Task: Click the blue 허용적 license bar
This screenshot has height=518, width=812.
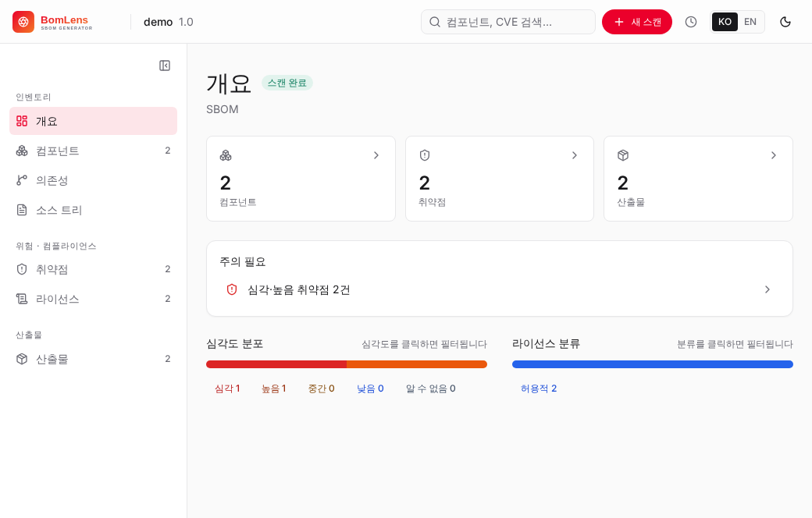Action: click(x=653, y=364)
